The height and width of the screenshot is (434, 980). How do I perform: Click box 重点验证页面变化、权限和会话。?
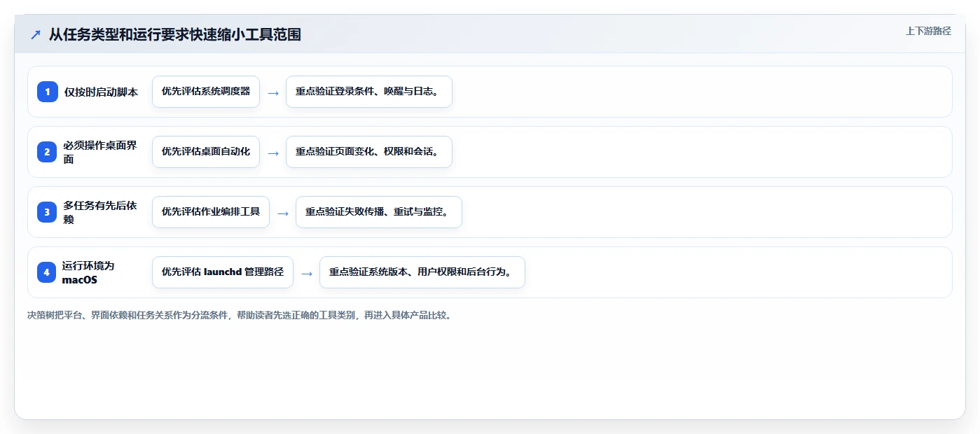[x=369, y=152]
